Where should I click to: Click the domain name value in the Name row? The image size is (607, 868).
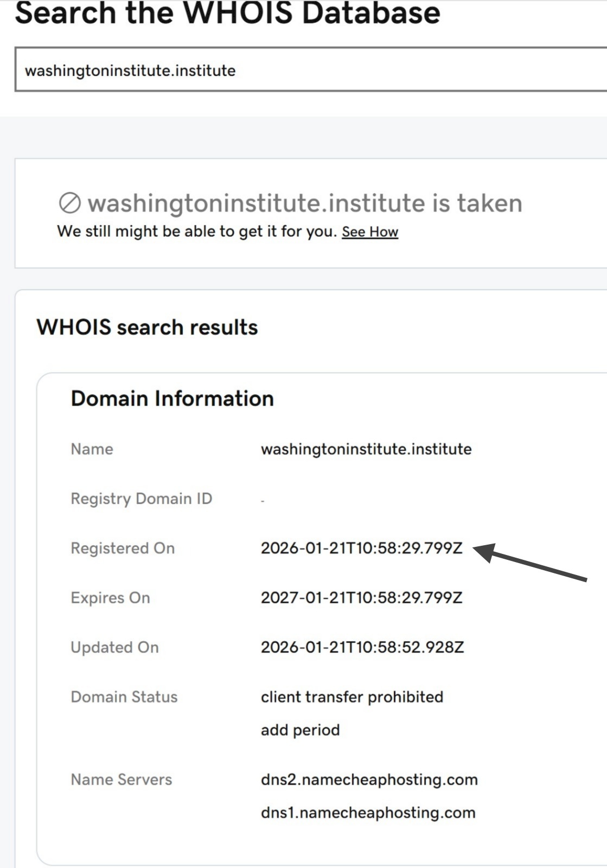tap(366, 449)
